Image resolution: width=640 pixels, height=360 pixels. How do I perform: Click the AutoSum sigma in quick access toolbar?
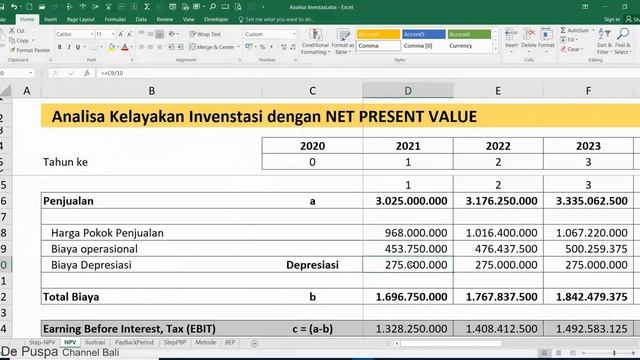[x=147, y=7]
